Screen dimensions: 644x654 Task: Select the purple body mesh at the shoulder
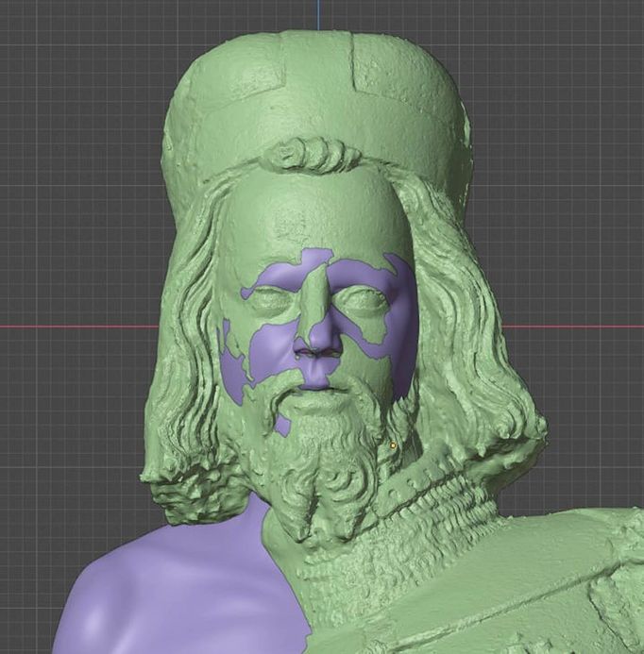pos(183,584)
